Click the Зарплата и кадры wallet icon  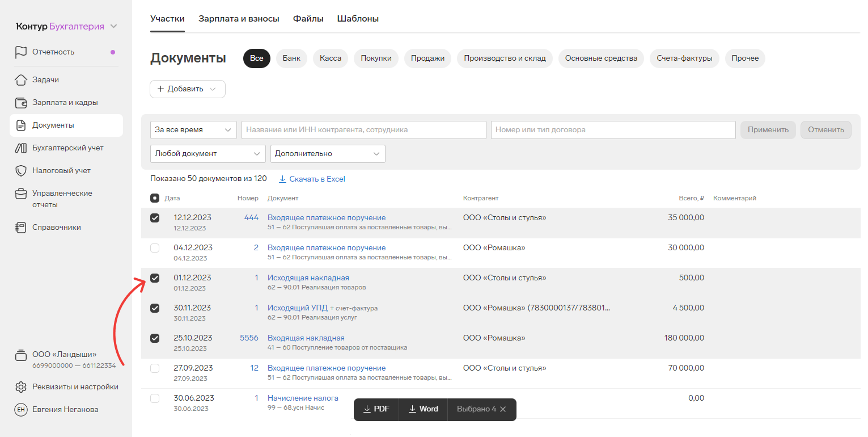pyautogui.click(x=21, y=103)
